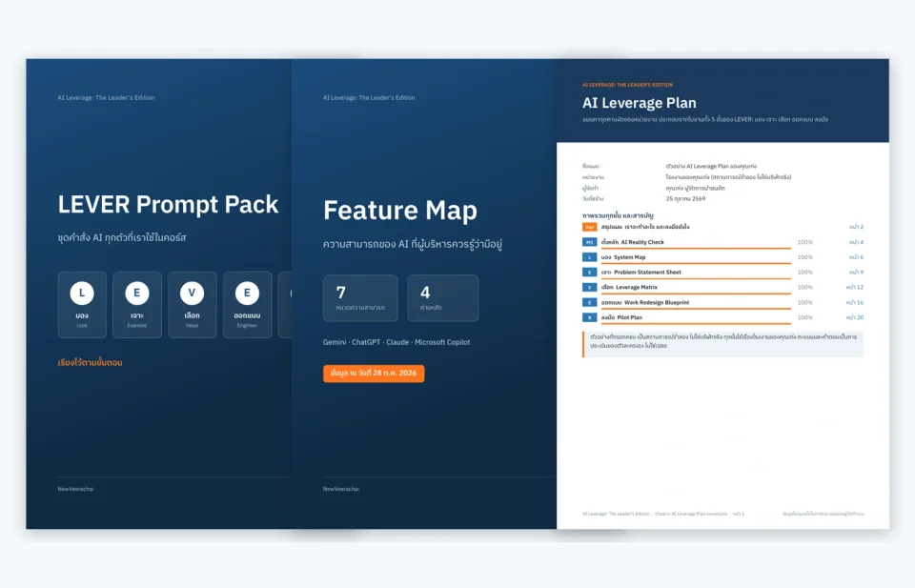Click the NewVeerachai footer on the Feature Map cover

pyautogui.click(x=341, y=489)
